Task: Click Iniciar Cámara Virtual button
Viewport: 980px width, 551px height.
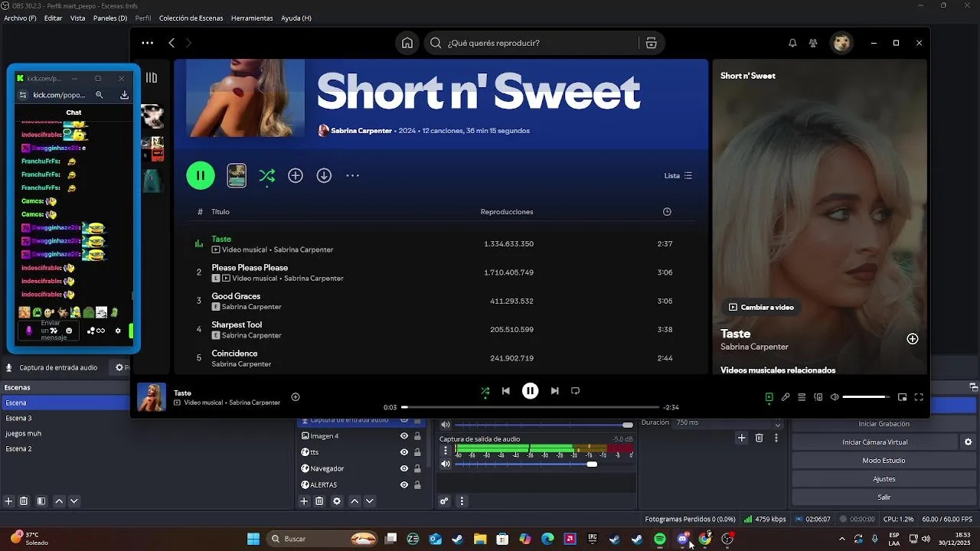Action: (875, 442)
